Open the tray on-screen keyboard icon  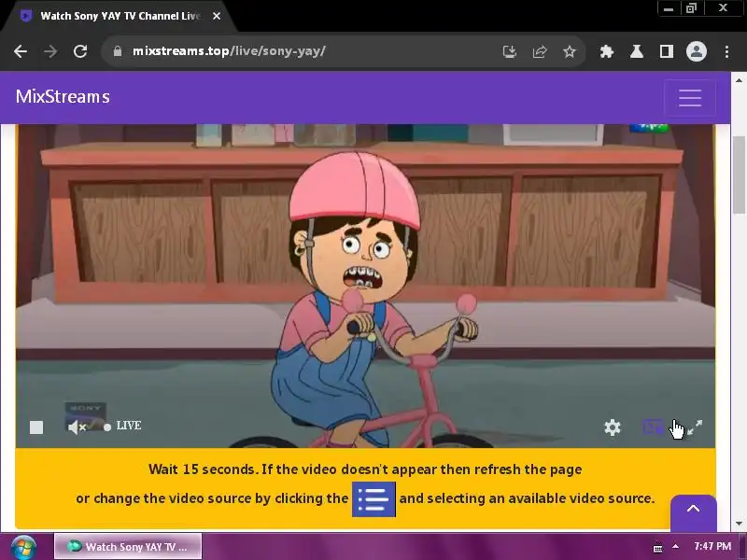click(658, 548)
